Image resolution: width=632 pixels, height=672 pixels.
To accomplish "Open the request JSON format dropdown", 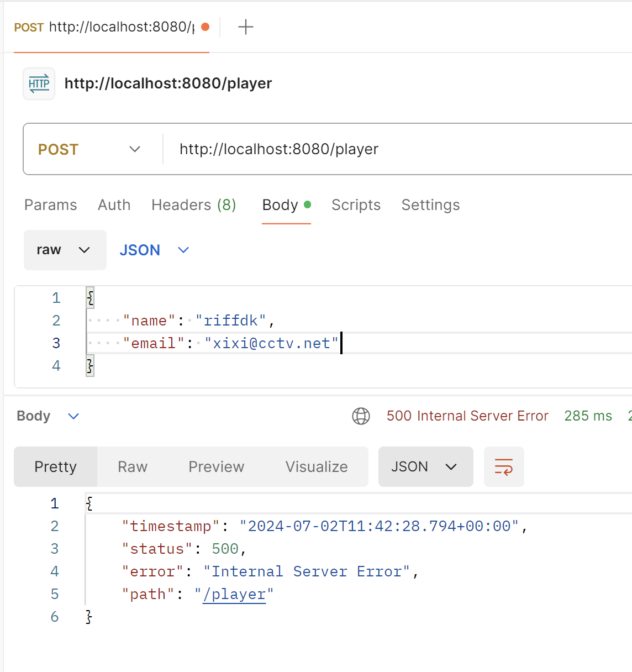I will [x=154, y=250].
